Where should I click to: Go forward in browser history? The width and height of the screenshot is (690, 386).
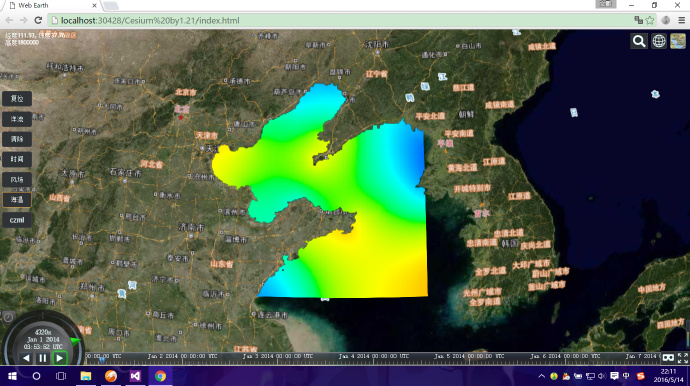[x=23, y=20]
